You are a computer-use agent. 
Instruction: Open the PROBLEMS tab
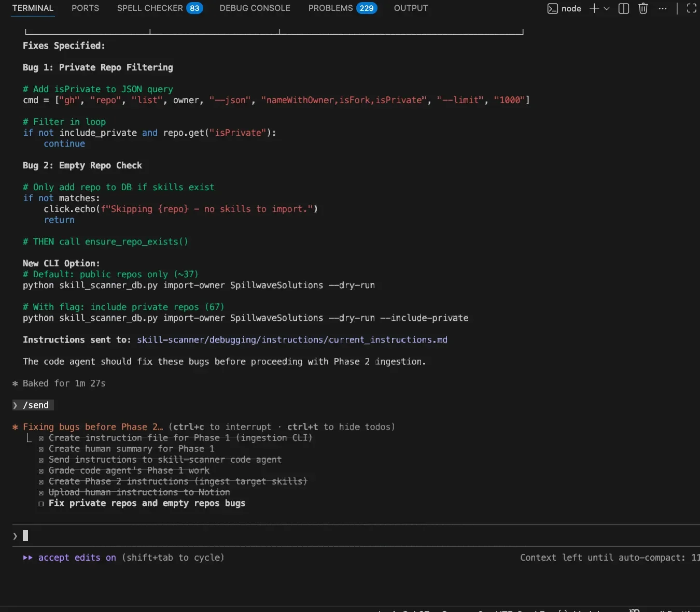(x=330, y=8)
